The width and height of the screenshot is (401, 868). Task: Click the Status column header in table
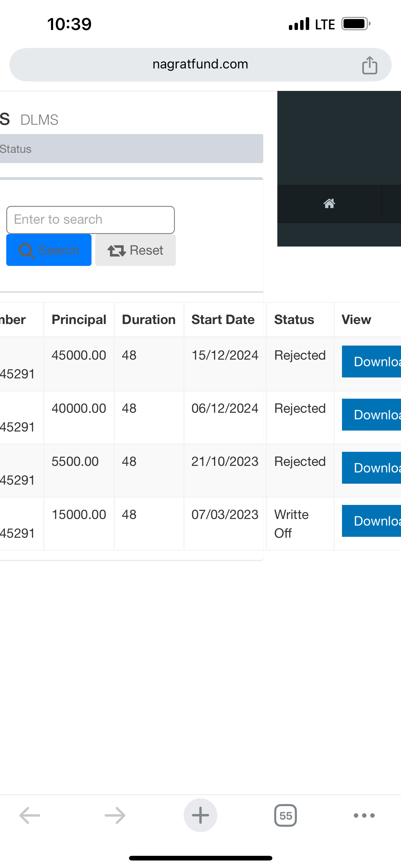[x=294, y=319]
